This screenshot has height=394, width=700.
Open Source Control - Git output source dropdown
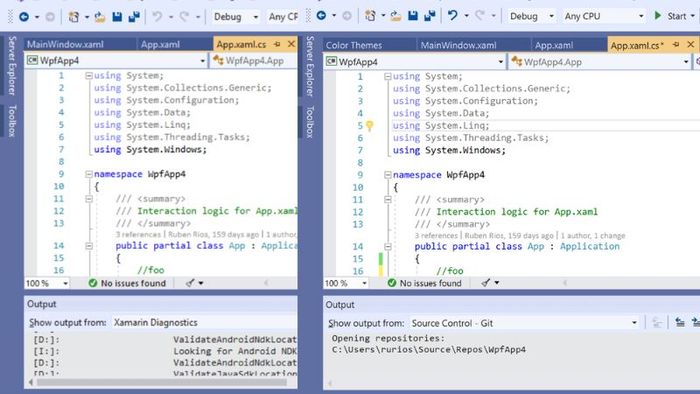525,323
